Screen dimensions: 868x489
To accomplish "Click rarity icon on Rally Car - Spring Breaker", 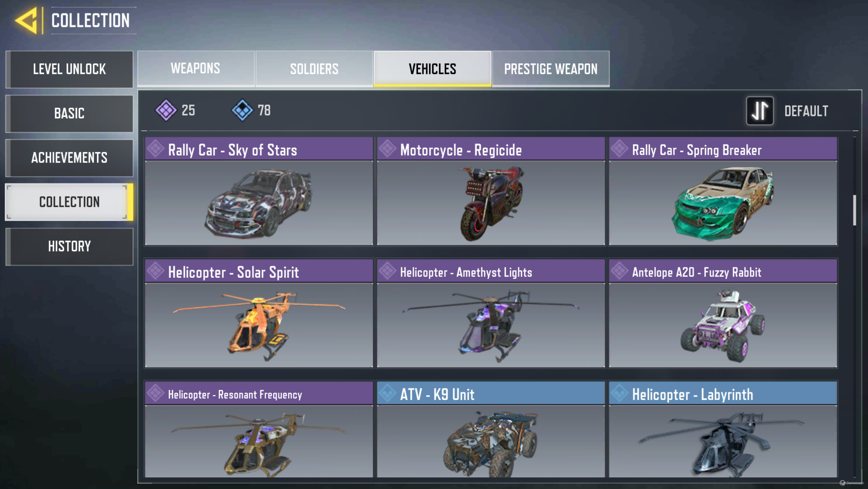I will coord(619,149).
